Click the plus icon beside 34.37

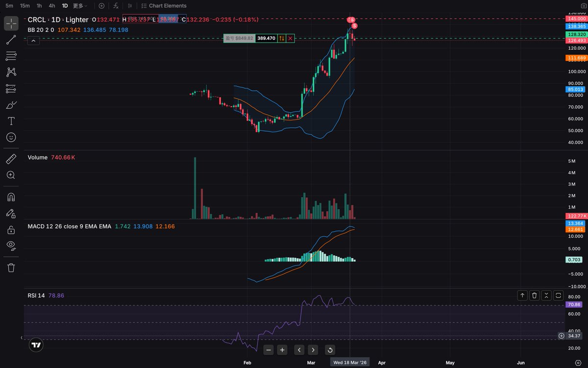561,336
